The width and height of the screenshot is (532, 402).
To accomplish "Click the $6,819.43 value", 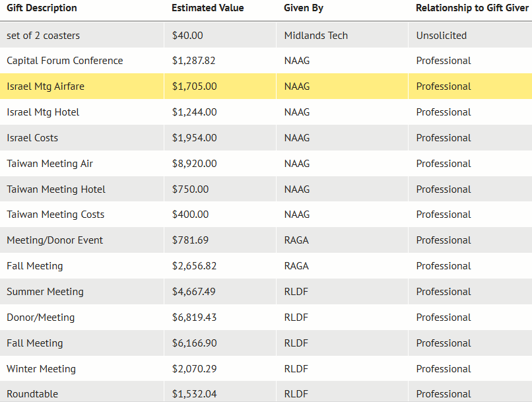I will pos(194,318).
